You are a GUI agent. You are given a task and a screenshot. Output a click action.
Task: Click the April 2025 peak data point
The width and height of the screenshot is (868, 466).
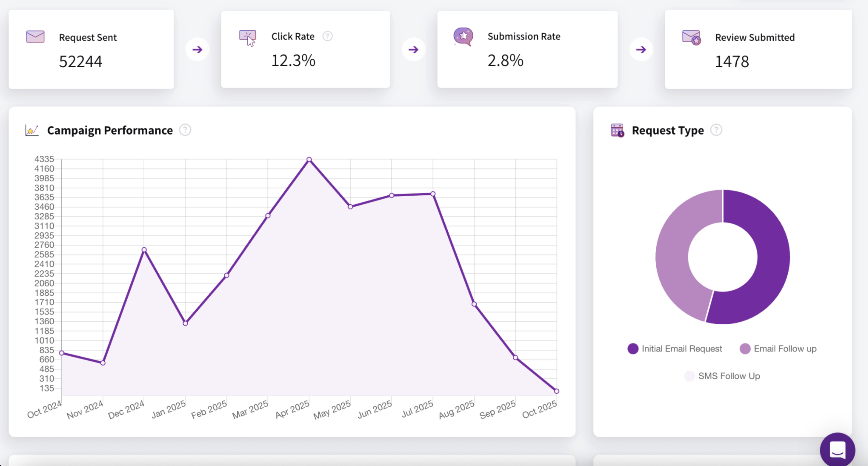[x=309, y=159]
